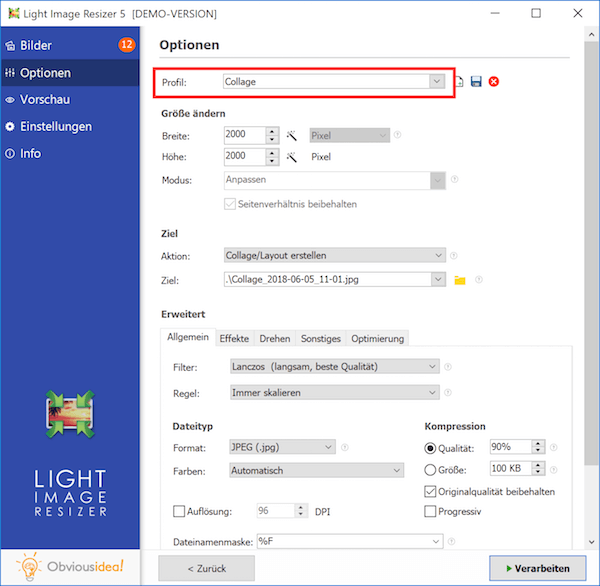This screenshot has width=600, height=586.
Task: Browse destination with yellow folder icon
Action: coord(460,280)
